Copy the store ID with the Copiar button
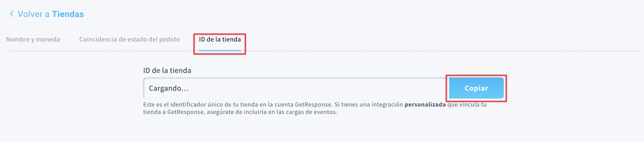 (476, 88)
